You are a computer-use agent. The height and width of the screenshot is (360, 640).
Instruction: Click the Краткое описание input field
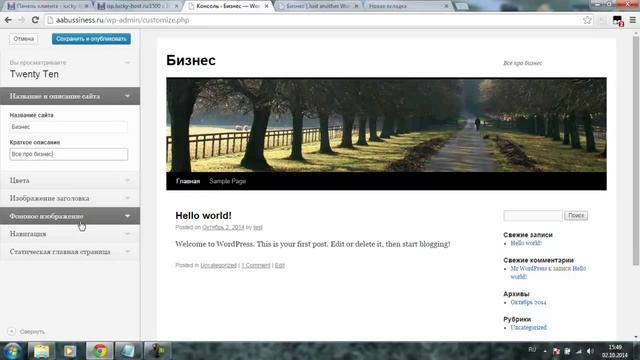tap(69, 154)
